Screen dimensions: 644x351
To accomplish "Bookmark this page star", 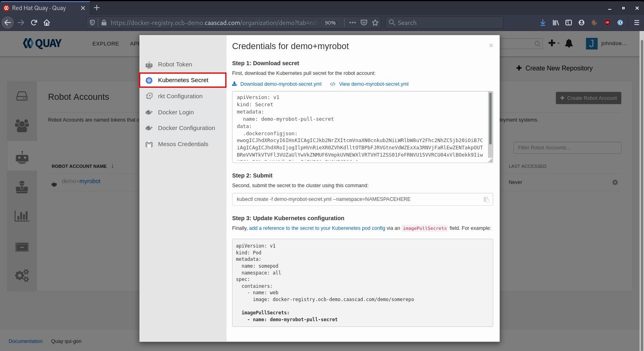I will pos(375,23).
